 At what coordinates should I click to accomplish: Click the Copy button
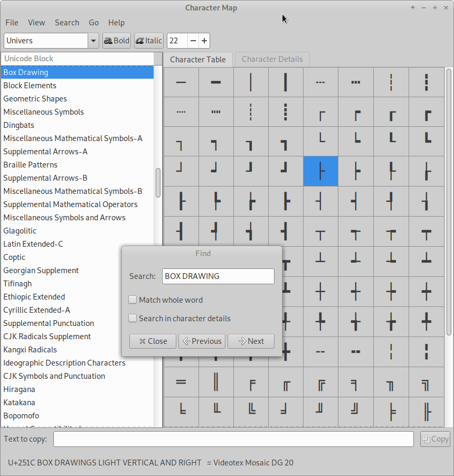pos(435,439)
